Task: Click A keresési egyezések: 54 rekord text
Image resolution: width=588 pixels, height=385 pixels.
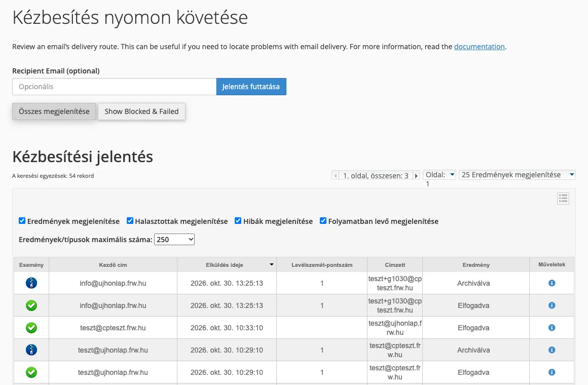Action: click(53, 176)
